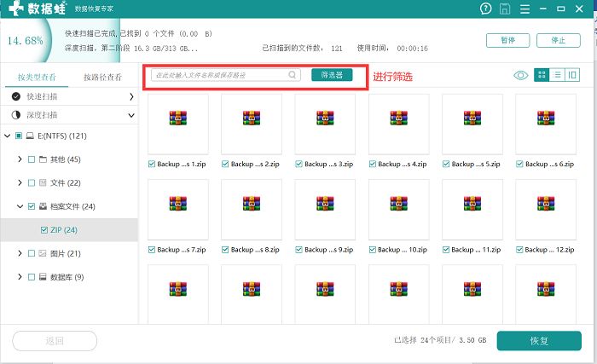Check the 图片 (21) checkbox
Image resolution: width=597 pixels, height=364 pixels.
[x=32, y=253]
